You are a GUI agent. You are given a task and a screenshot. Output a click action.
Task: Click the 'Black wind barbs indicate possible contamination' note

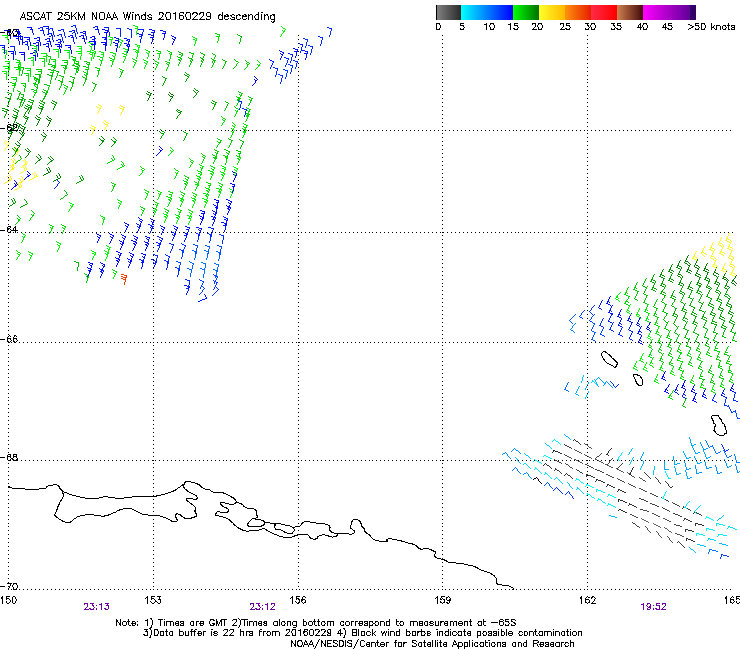[460, 633]
